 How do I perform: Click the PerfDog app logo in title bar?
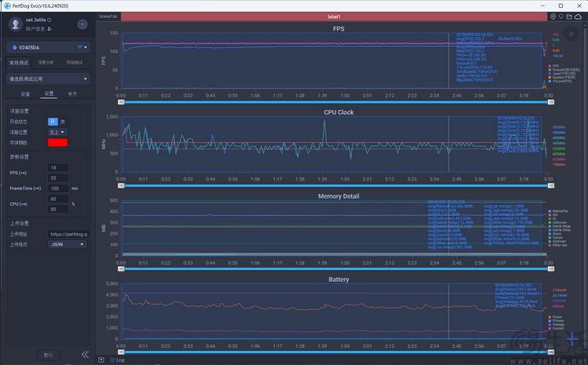click(x=7, y=5)
